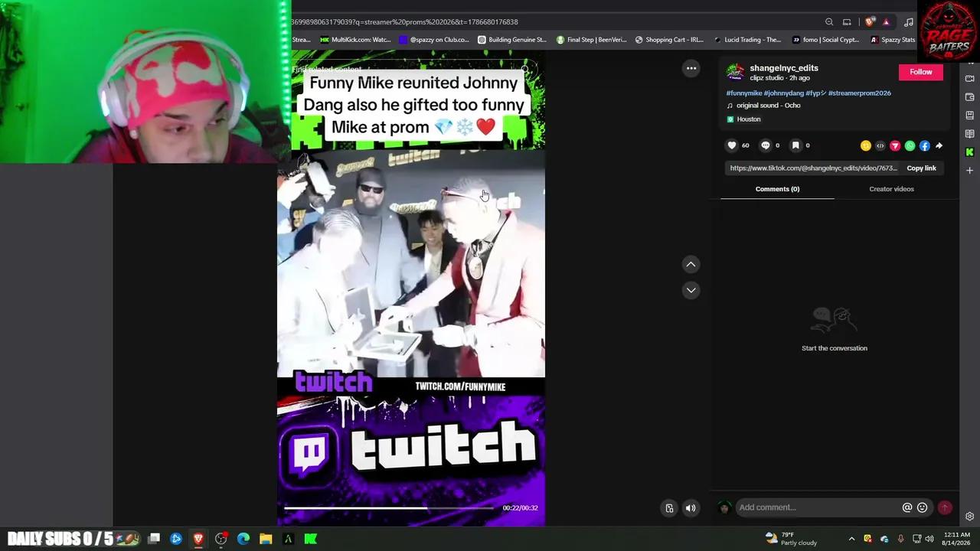Image resolution: width=980 pixels, height=551 pixels.
Task: Click the Brave Shields icon
Action: [x=869, y=22]
